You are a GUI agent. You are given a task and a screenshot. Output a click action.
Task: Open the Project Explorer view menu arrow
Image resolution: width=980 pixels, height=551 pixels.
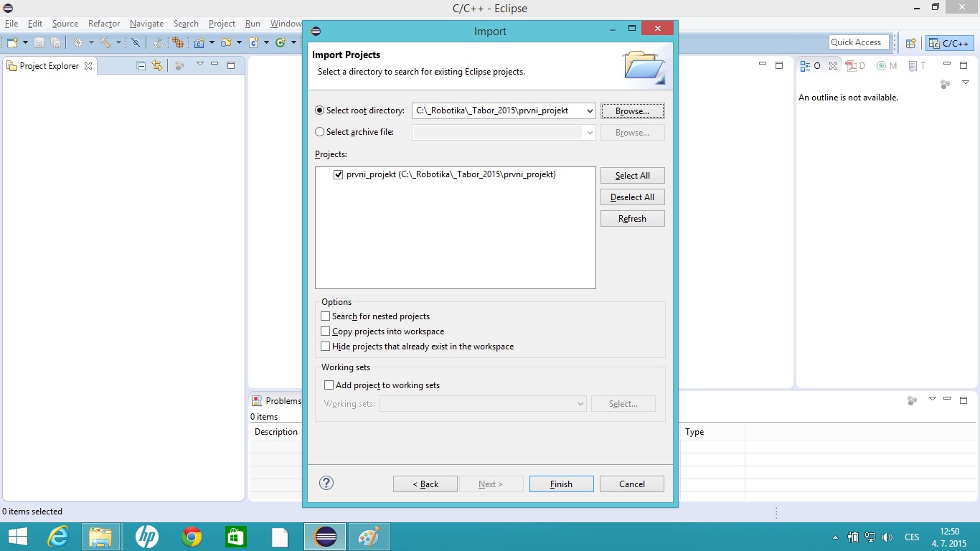point(200,65)
